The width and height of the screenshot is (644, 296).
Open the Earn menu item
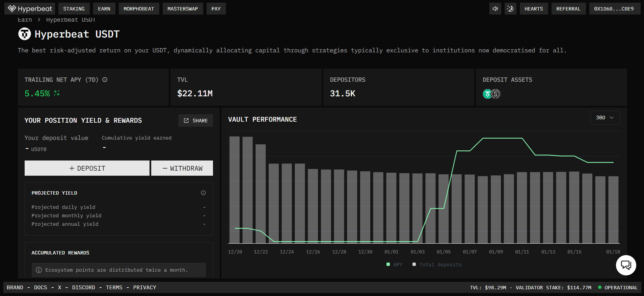pos(104,9)
